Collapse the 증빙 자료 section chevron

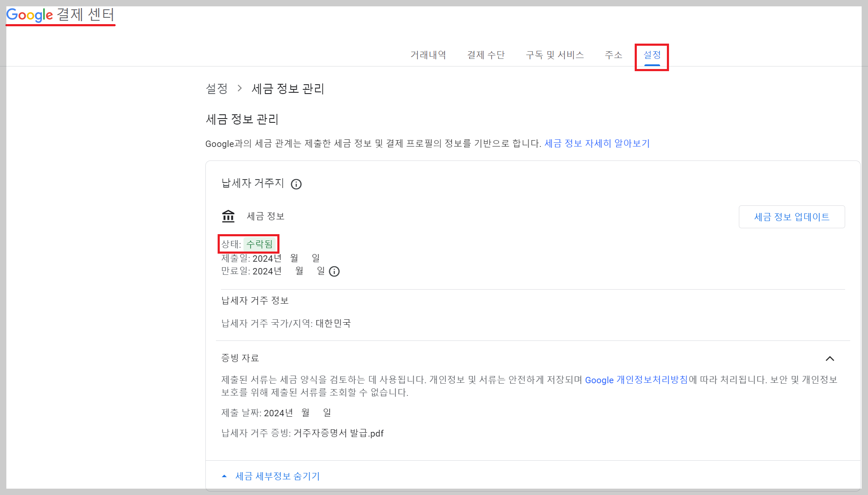829,359
